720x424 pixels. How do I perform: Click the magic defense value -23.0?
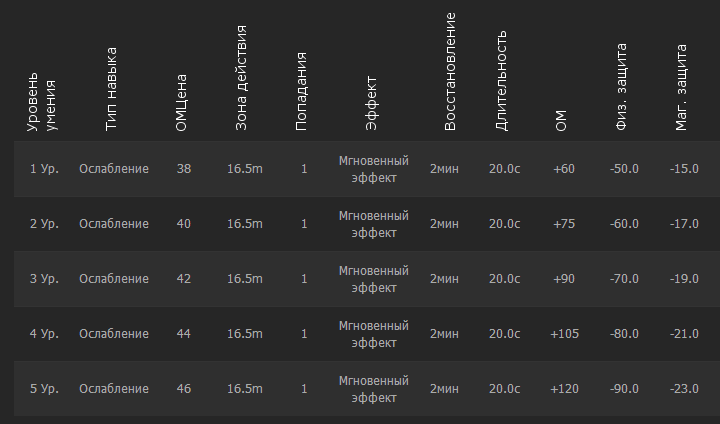[684, 389]
